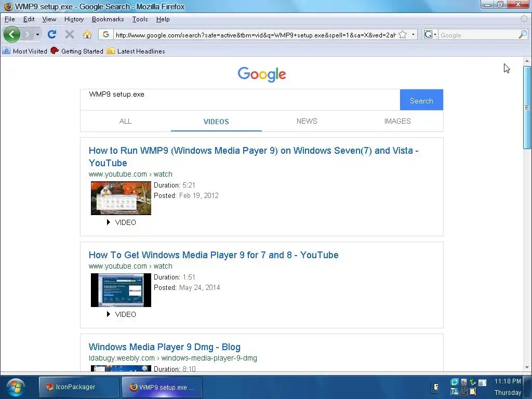
Task: Click the www.youtube.com › watch URL of first result
Action: [130, 174]
